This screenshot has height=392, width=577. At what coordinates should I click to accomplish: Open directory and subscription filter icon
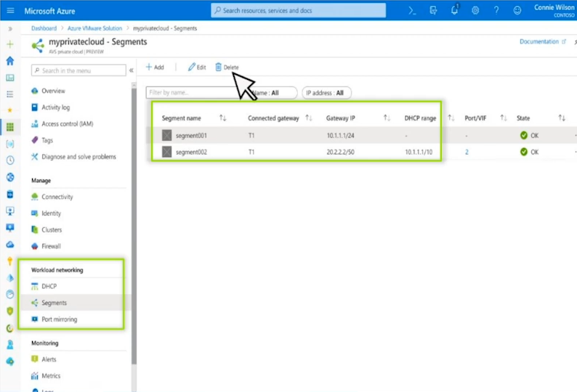[x=433, y=11]
